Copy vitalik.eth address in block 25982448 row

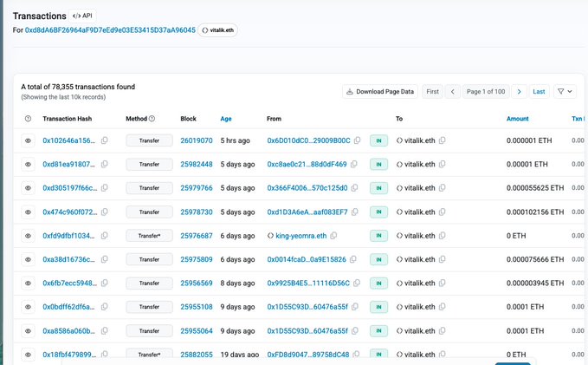[x=443, y=164]
